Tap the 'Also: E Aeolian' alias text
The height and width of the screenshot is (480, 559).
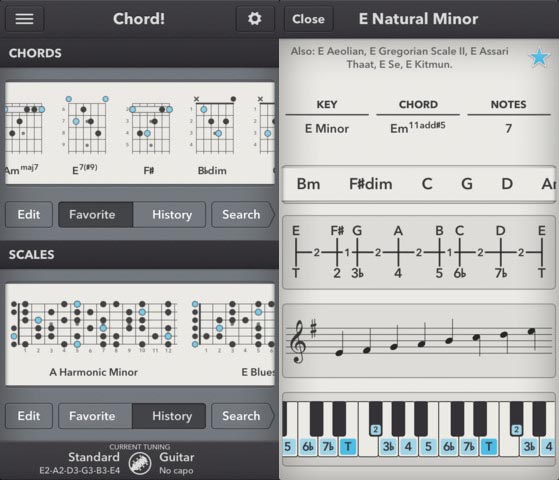pos(399,58)
